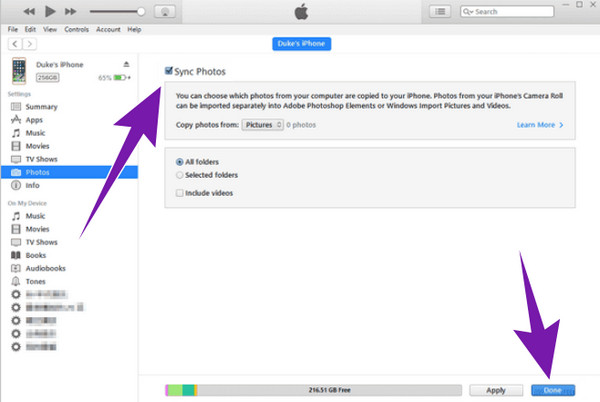This screenshot has width=600, height=402.
Task: Follow the Learn More link
Action: 540,125
